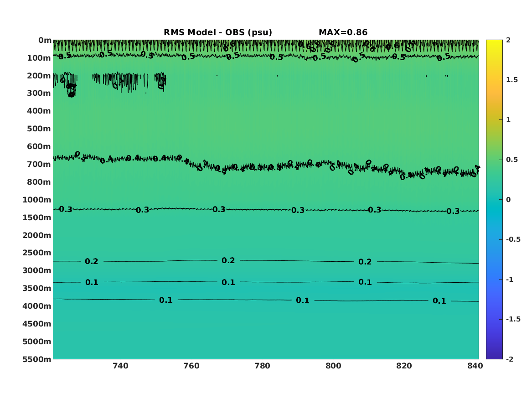
Task: Click the '3500m' depth axis label
Action: tap(37, 288)
